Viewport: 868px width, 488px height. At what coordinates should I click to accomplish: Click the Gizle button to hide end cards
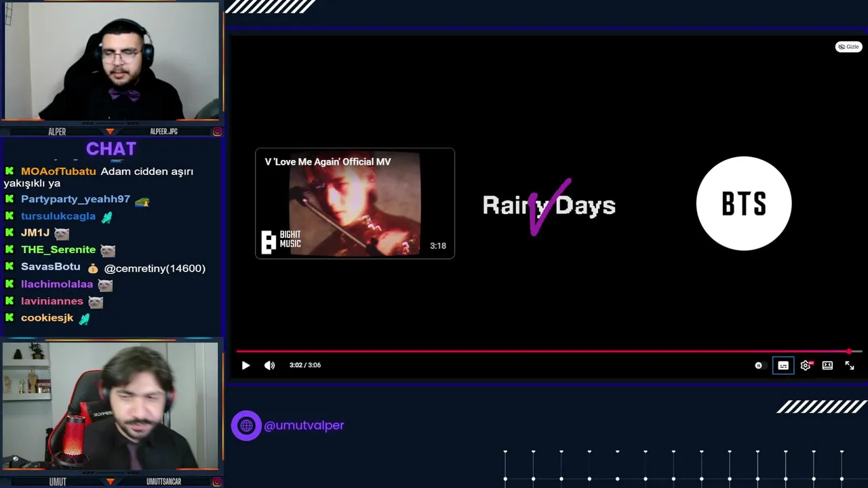848,47
